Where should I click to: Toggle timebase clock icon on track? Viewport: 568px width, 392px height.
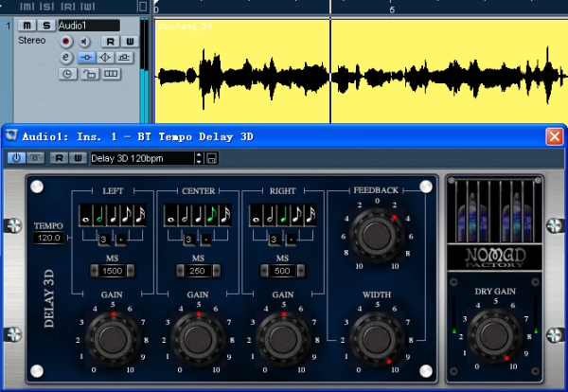click(67, 74)
